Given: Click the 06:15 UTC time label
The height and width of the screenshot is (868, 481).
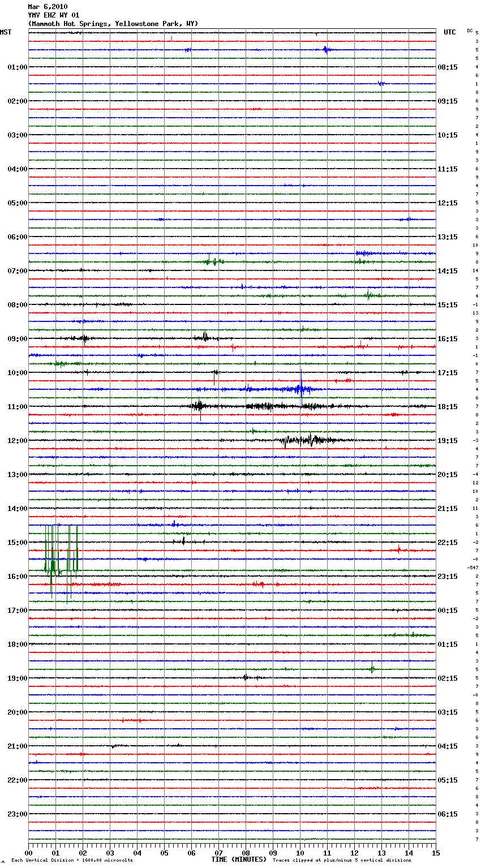Looking at the screenshot, I should click(448, 814).
